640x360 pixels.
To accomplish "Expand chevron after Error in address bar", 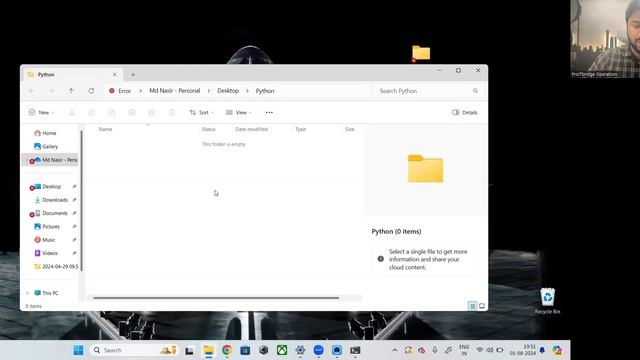I will click(x=140, y=91).
